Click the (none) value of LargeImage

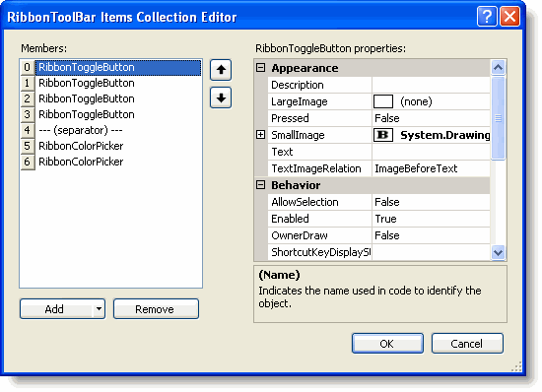(416, 101)
